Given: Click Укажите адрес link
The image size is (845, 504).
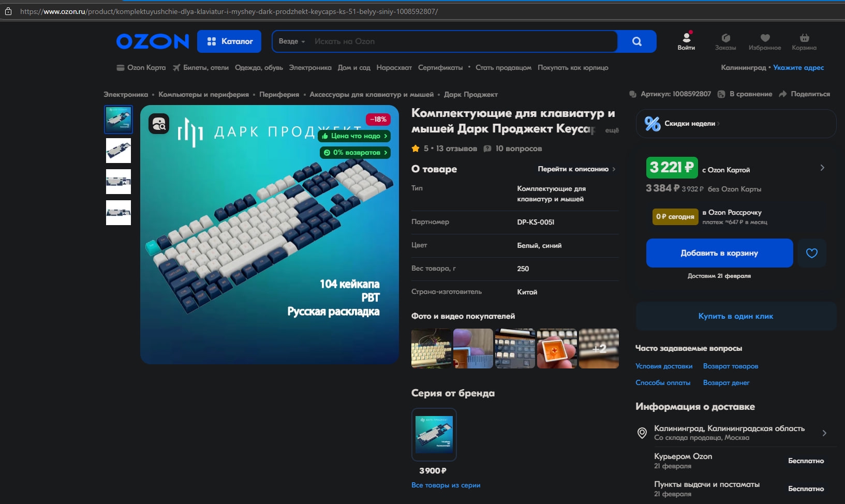Looking at the screenshot, I should pyautogui.click(x=798, y=68).
